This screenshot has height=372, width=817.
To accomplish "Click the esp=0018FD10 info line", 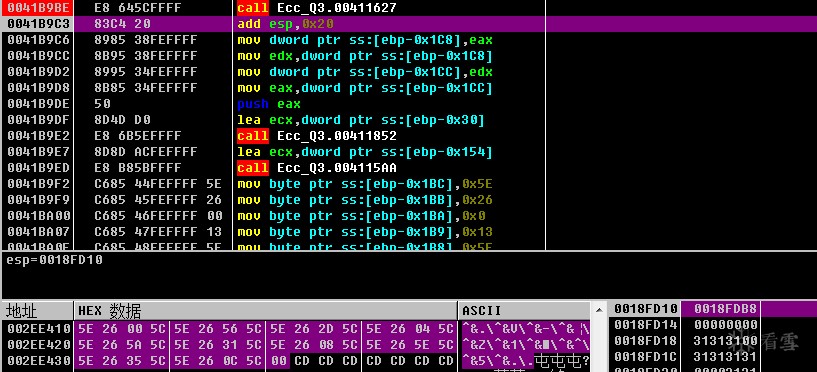I will [54, 260].
